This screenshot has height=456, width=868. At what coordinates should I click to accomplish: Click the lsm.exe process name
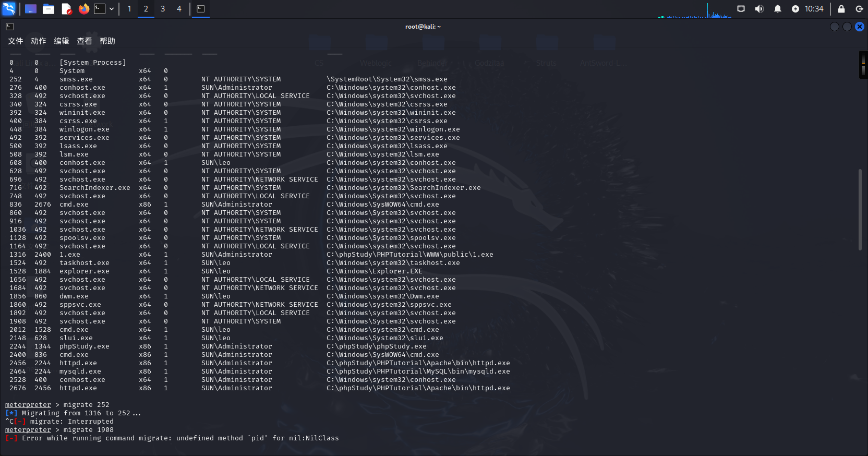point(74,154)
